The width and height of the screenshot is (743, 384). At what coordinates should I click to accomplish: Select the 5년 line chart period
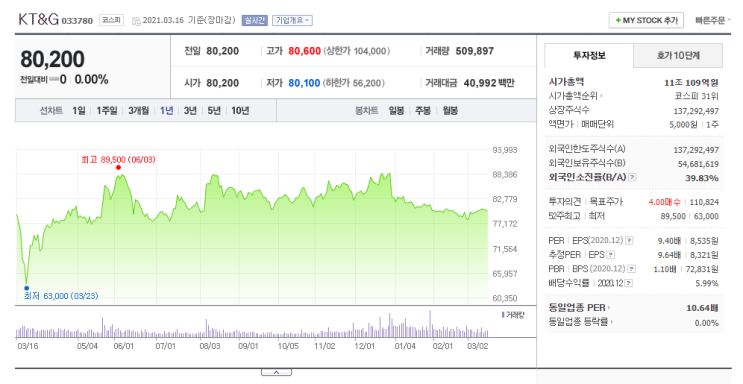[x=214, y=110]
